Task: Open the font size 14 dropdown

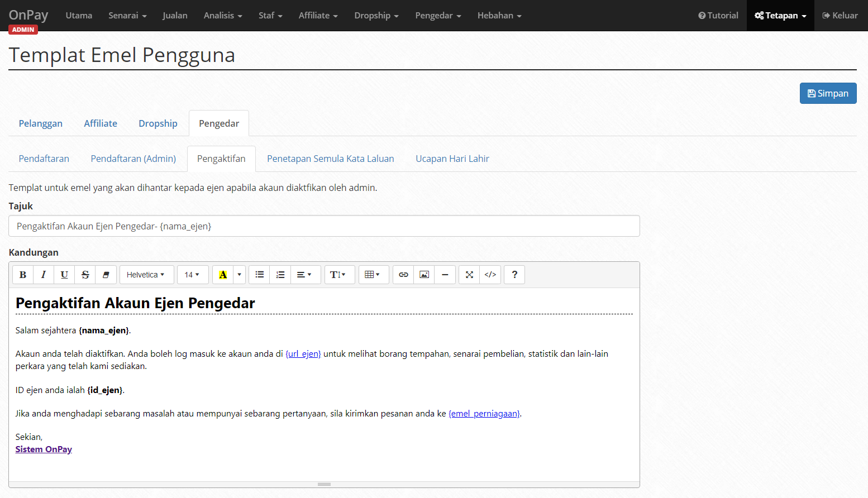Action: point(193,275)
